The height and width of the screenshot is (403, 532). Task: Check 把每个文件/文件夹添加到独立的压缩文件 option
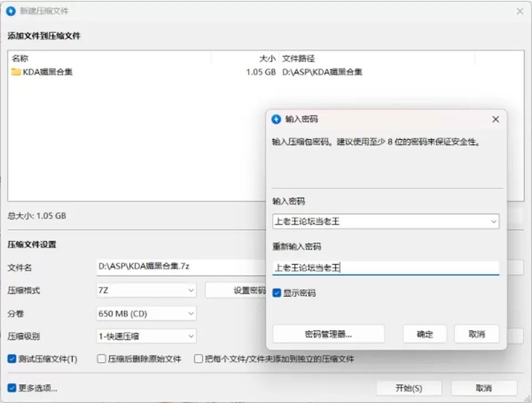pyautogui.click(x=198, y=359)
